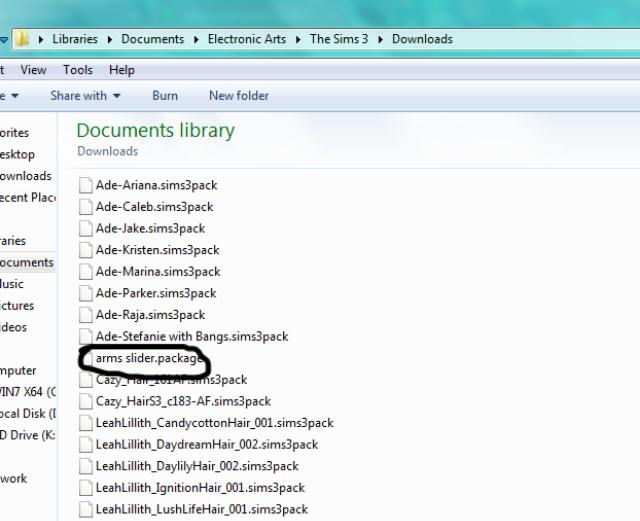Click the file icon next to LeahLillith_LushLifeHair_001

[x=86, y=510]
